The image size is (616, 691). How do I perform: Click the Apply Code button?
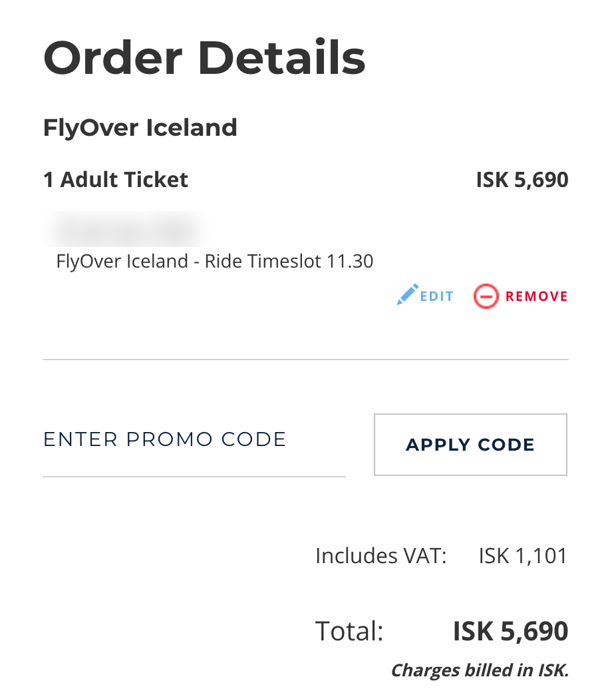pyautogui.click(x=470, y=445)
